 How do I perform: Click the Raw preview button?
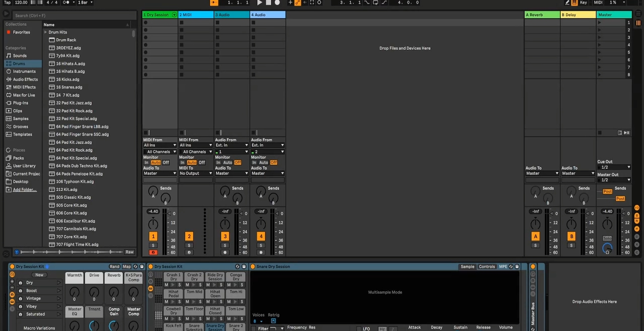(x=130, y=252)
